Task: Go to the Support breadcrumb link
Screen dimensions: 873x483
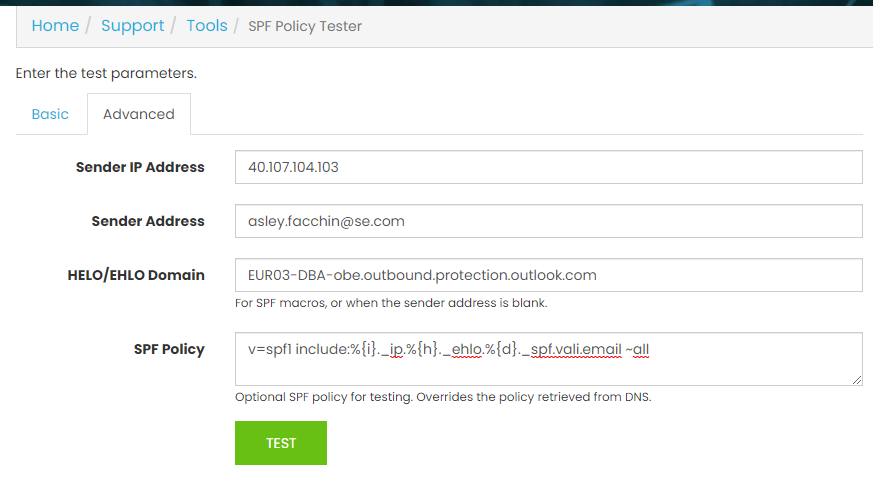Action: pos(132,26)
